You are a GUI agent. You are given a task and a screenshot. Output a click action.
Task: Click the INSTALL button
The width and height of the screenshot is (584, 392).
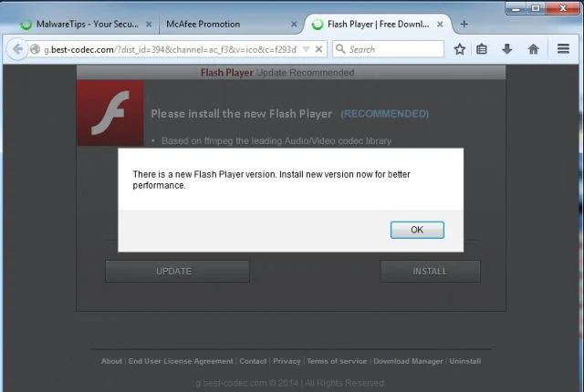[430, 271]
